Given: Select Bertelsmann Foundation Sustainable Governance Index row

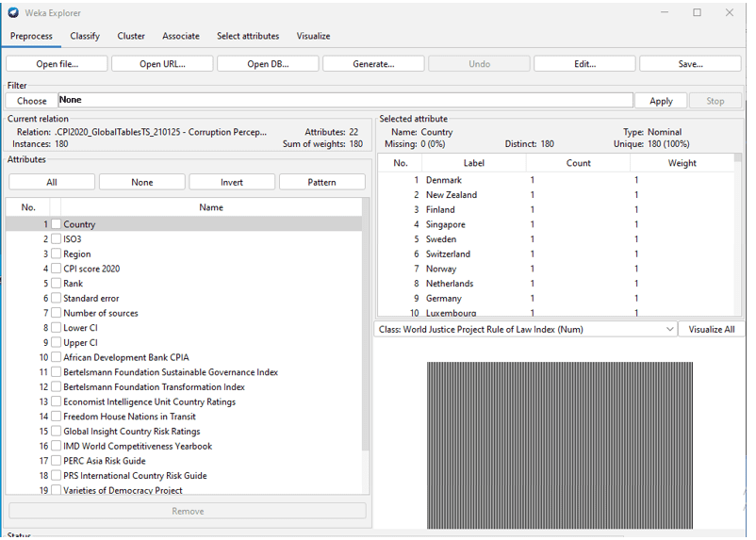Looking at the screenshot, I should click(184, 371).
